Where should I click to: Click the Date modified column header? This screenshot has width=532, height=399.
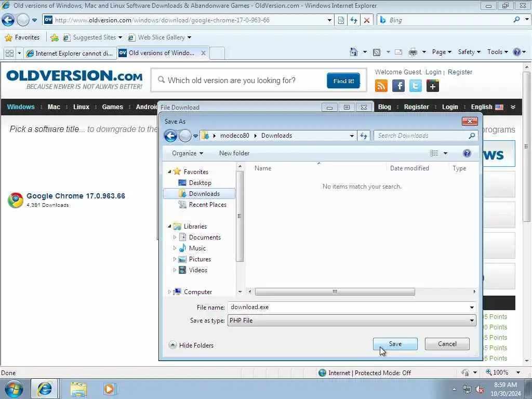pos(409,168)
